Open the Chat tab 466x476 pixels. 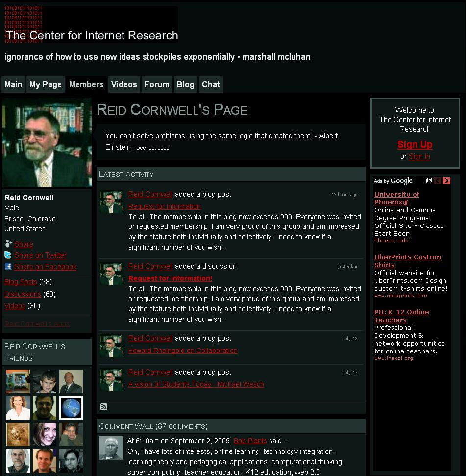211,84
